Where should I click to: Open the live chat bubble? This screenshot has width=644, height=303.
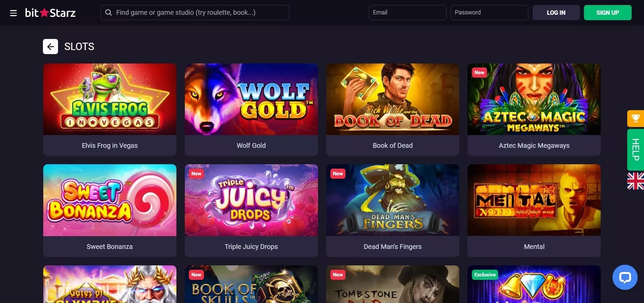[x=625, y=277]
